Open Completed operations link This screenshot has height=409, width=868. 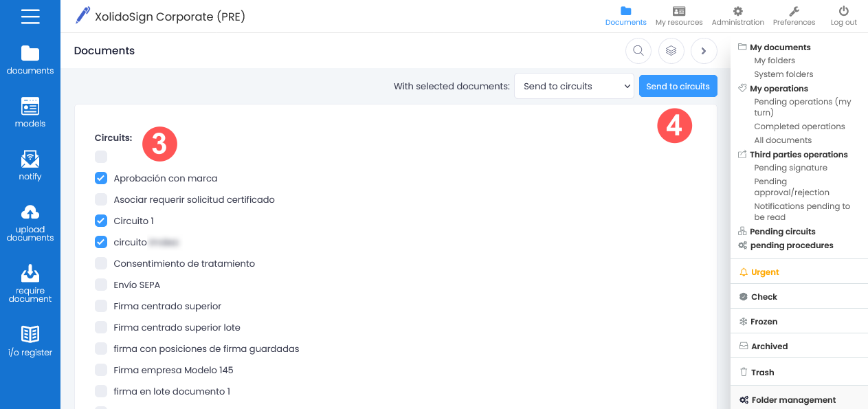(x=799, y=126)
